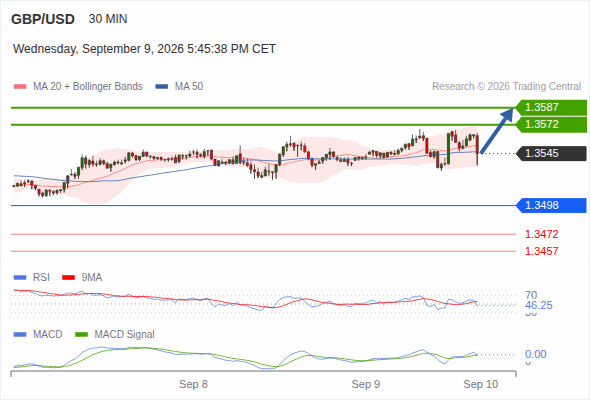Open the Trading Central research credit
Image resolution: width=590 pixels, height=400 pixels.
coord(506,87)
